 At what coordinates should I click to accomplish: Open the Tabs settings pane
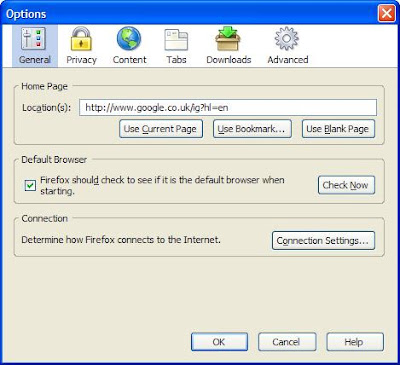pyautogui.click(x=176, y=46)
